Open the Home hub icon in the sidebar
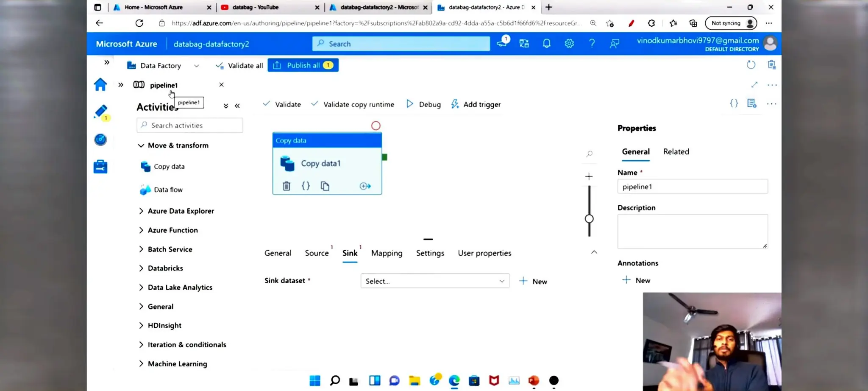Viewport: 868px width, 391px height. (x=100, y=84)
